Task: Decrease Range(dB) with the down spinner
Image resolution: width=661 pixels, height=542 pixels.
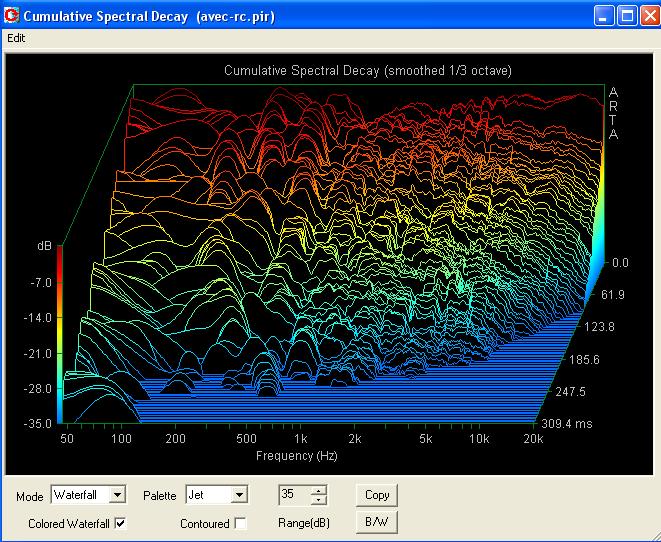Action: click(x=319, y=500)
